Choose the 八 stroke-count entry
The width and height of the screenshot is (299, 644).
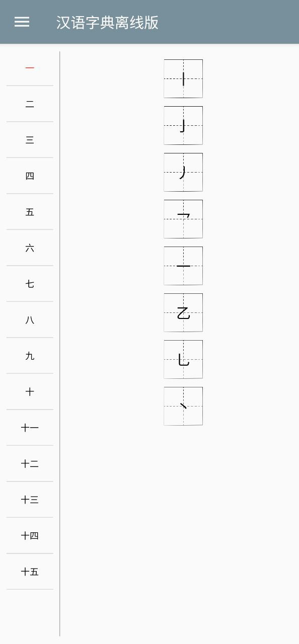(x=29, y=320)
